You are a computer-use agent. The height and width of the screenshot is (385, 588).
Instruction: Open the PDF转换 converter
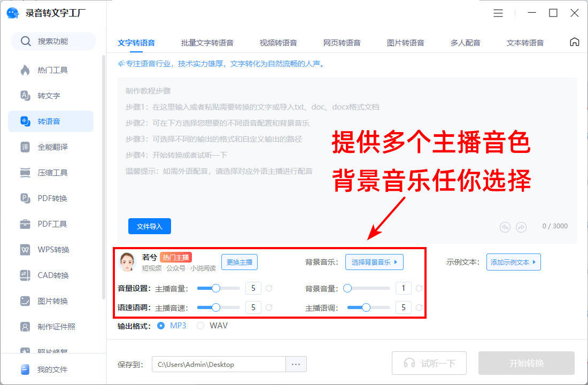pos(53,198)
